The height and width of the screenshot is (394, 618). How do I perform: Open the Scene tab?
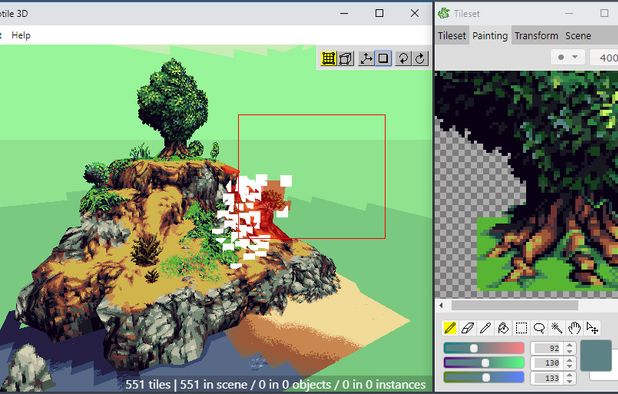pos(578,35)
